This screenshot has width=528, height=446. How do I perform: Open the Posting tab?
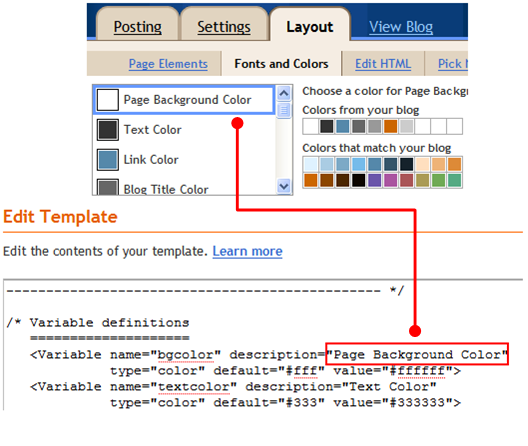coord(137,27)
